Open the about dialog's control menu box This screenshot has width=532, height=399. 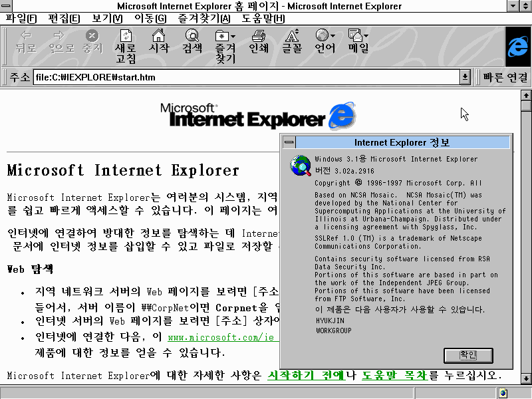[289, 142]
